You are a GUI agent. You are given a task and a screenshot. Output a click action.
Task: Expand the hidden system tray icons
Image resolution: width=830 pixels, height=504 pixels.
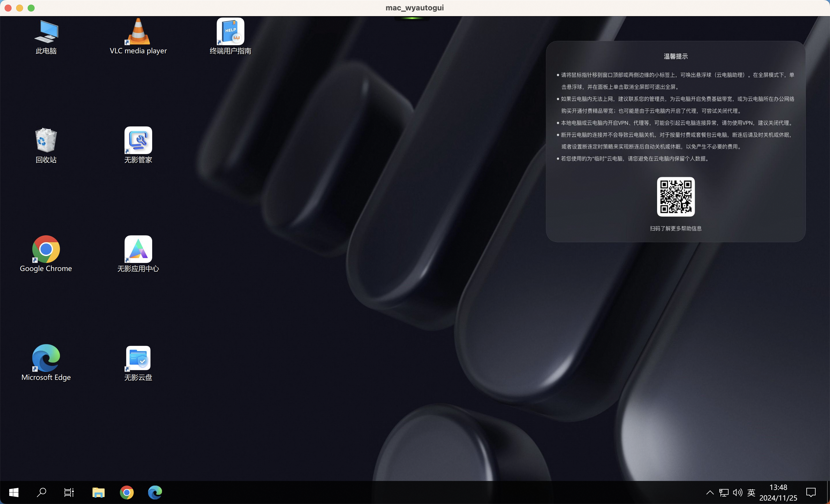710,492
